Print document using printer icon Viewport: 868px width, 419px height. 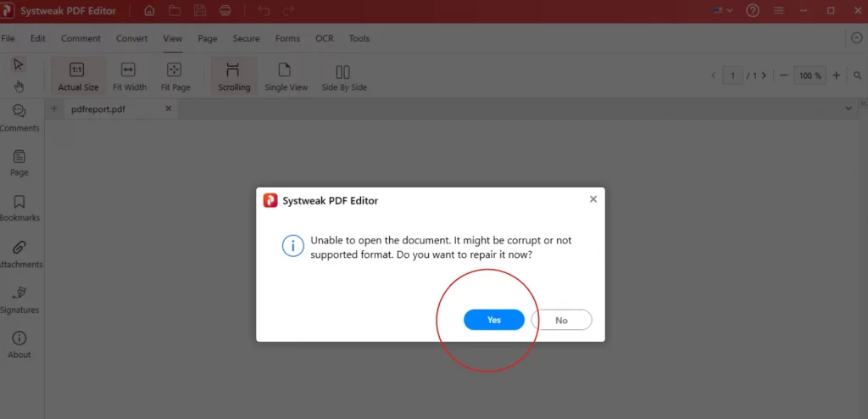click(x=225, y=10)
